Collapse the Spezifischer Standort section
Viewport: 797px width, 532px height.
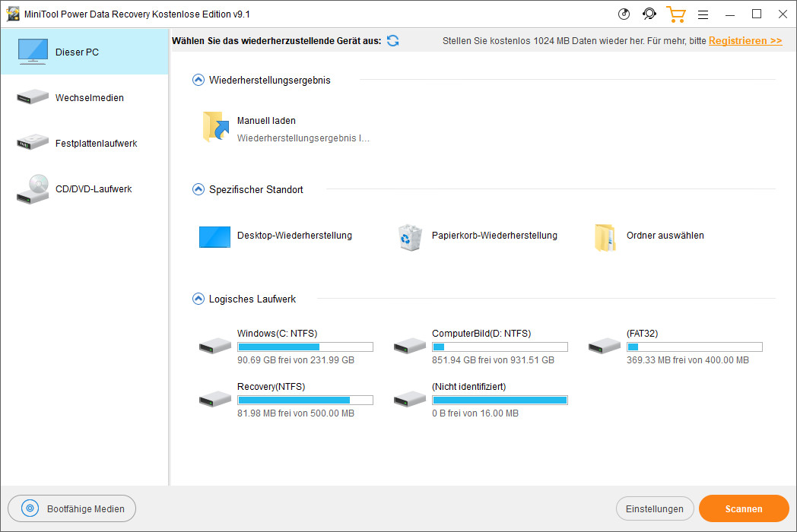coord(198,189)
